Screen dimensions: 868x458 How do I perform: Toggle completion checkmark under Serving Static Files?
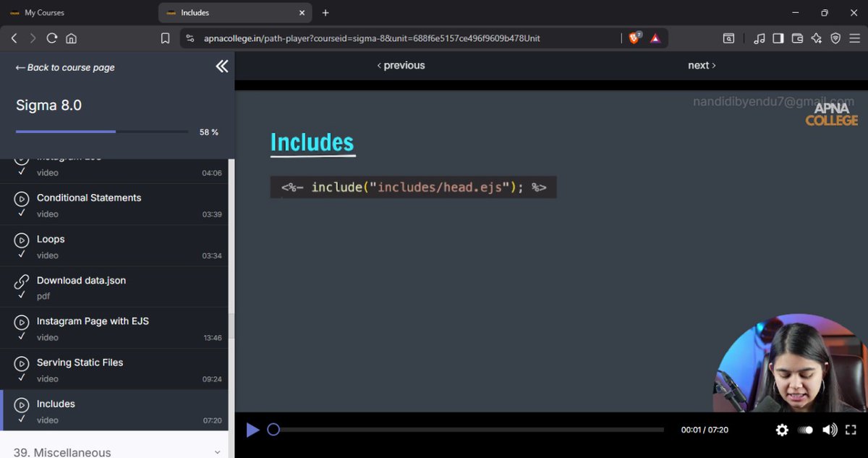click(x=22, y=378)
